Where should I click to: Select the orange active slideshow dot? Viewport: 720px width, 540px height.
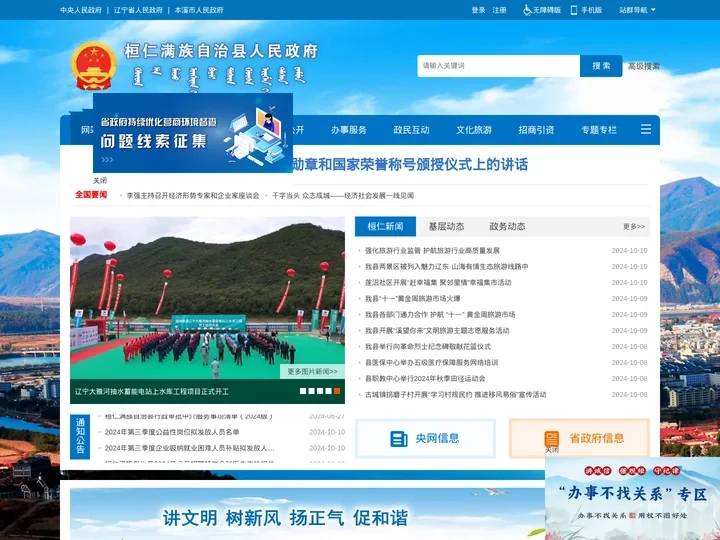337,391
